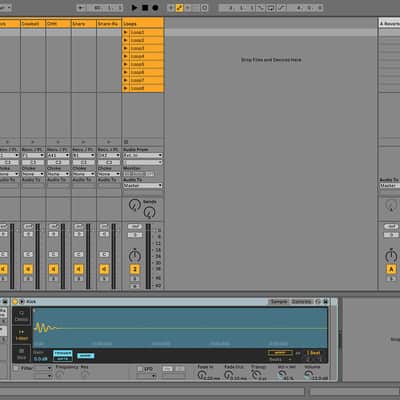Viewport: 400px width, 400px height.
Task: Toggle the highlighted Automation Arm button
Action: tap(180, 8)
